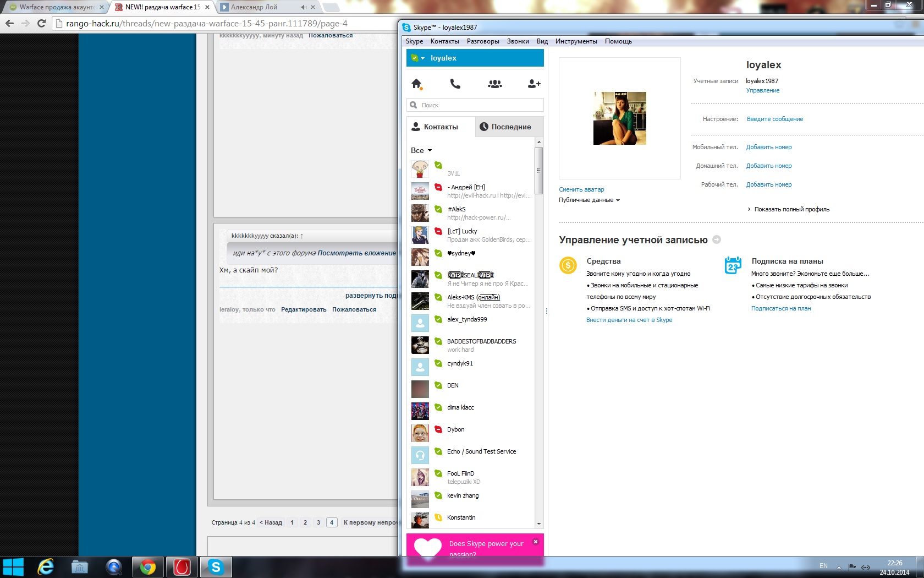Open Помощь menu
The height and width of the screenshot is (578, 924).
(618, 41)
